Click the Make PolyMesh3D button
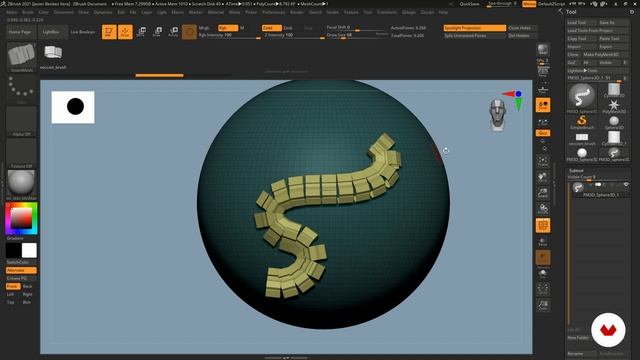This screenshot has width=640, height=360. [606, 54]
